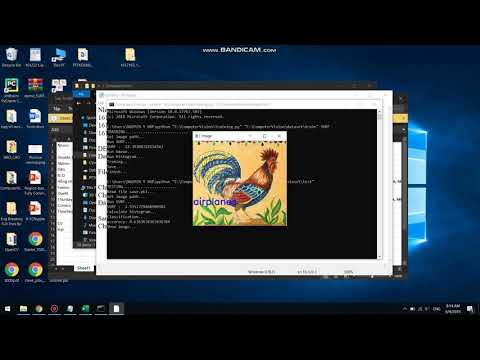Switch to Excel in the taskbar
The height and width of the screenshot is (360, 480).
(x=85, y=309)
